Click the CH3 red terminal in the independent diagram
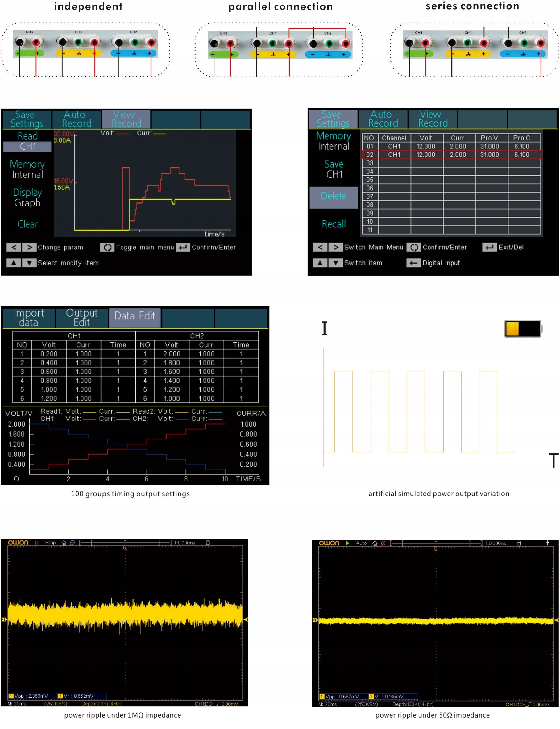Screen dimensions: 560x729 tap(36, 42)
